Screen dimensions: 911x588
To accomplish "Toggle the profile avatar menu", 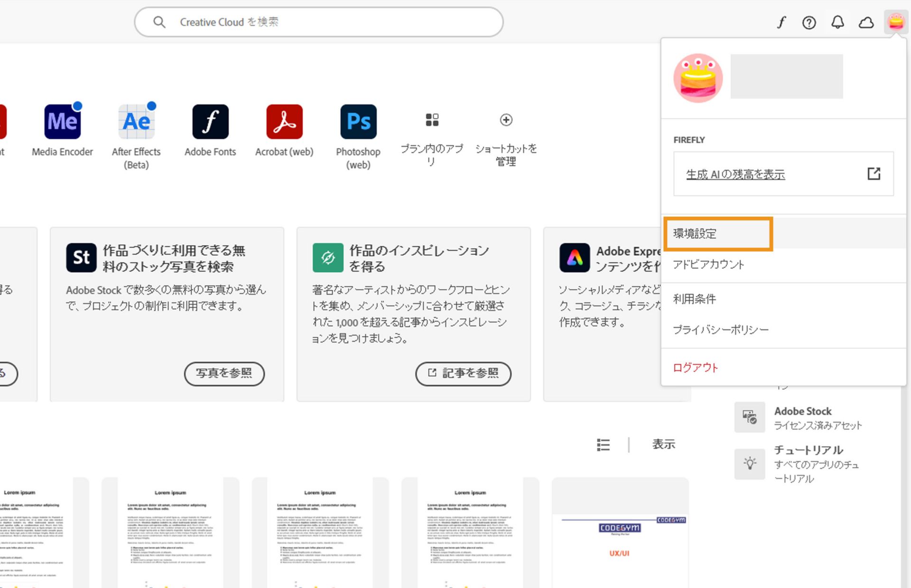I will (895, 22).
